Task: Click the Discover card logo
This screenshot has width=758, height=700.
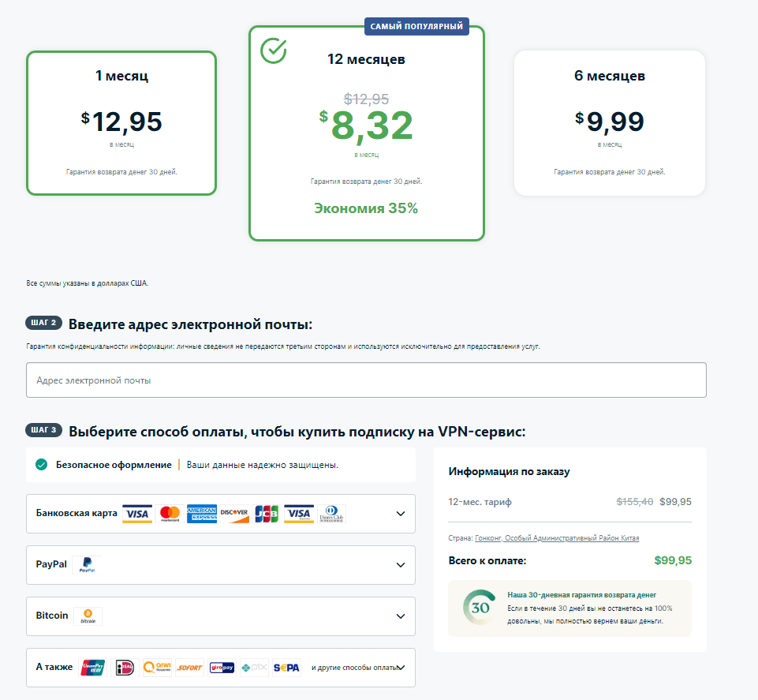Action: (234, 515)
